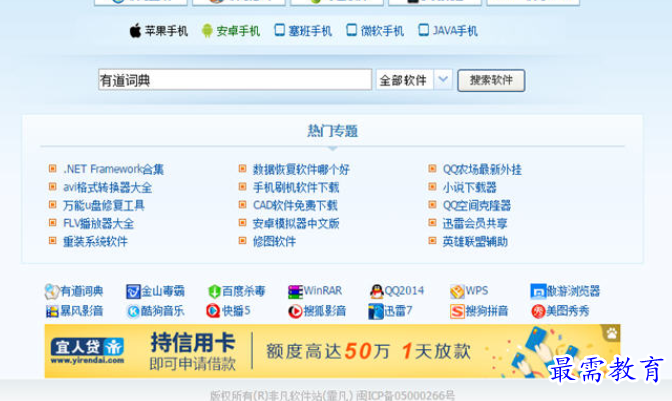Click the 迅雷7 app icon
Screen dimensions: 672x401
click(375, 311)
